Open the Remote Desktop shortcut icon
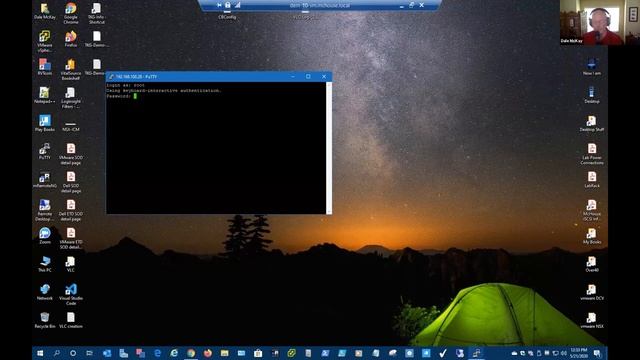 point(45,210)
